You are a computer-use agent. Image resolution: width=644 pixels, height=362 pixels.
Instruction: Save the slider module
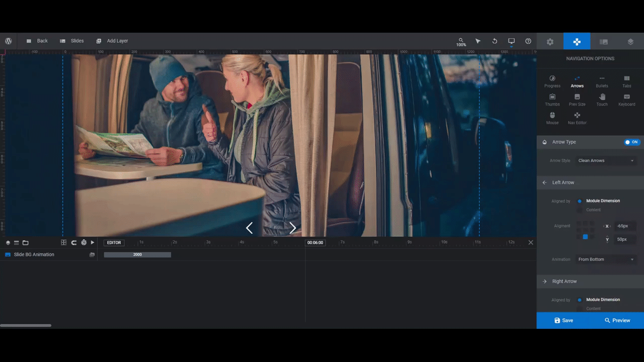pos(563,320)
